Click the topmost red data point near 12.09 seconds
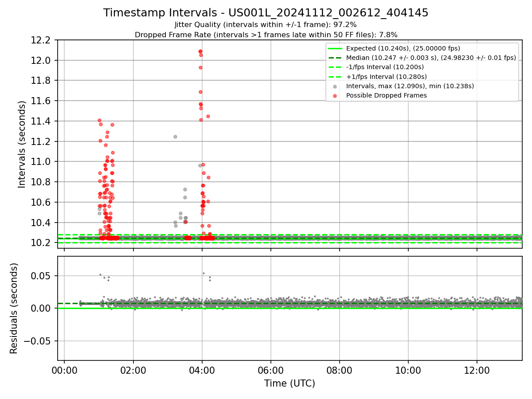Screen dimensions: 532x399 [x=200, y=51]
